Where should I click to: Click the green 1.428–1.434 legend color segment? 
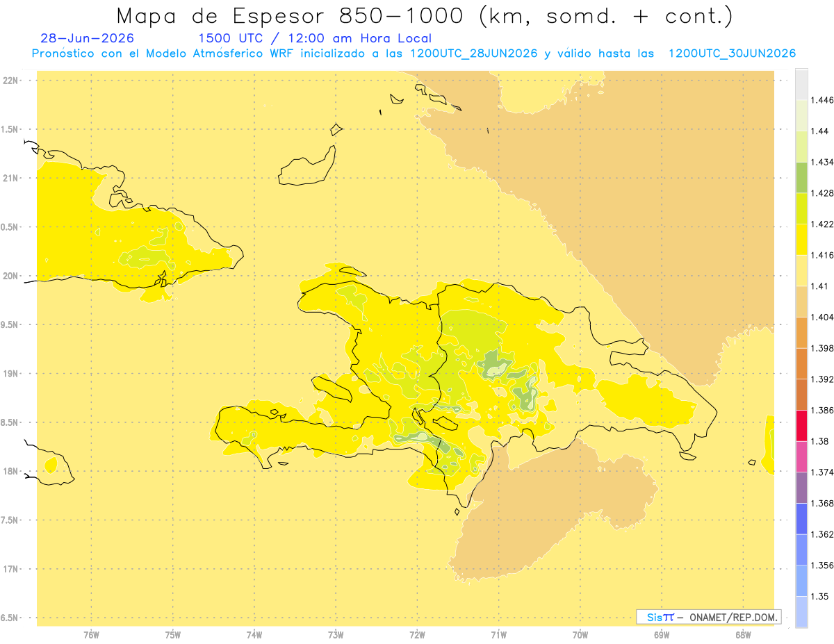click(801, 177)
